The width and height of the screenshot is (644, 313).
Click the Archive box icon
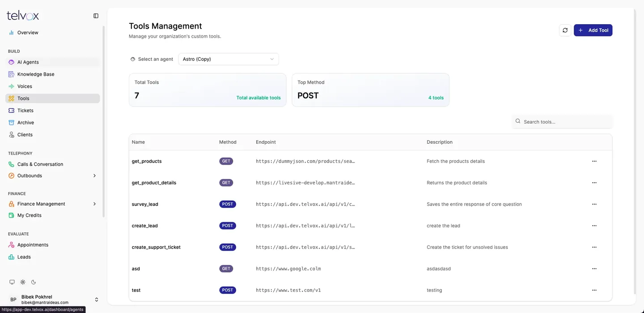click(12, 123)
